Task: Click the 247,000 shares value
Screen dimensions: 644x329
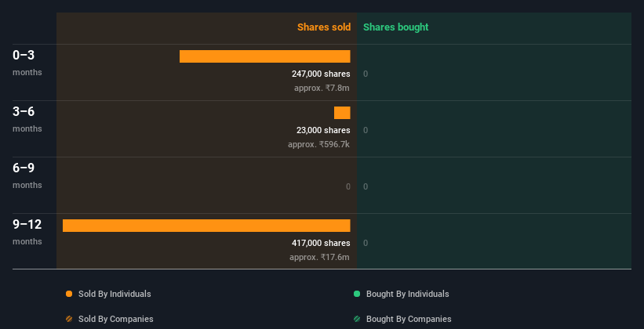Action: pyautogui.click(x=321, y=74)
